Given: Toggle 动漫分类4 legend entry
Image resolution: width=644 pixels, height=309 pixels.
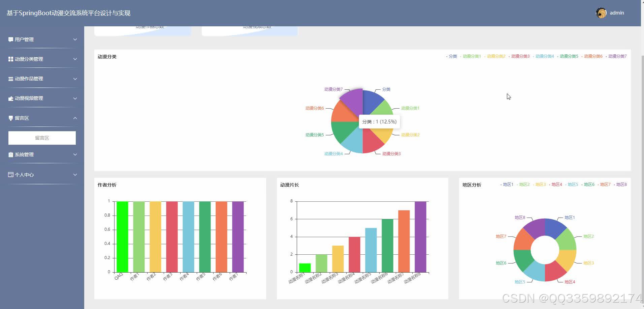Looking at the screenshot, I should [x=543, y=56].
